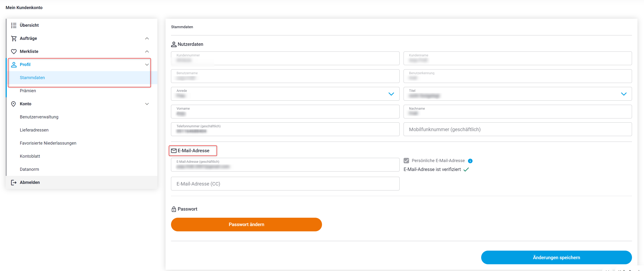
Task: Toggle the Persönliche E-Mail-Adresse checkbox
Action: [406, 161]
